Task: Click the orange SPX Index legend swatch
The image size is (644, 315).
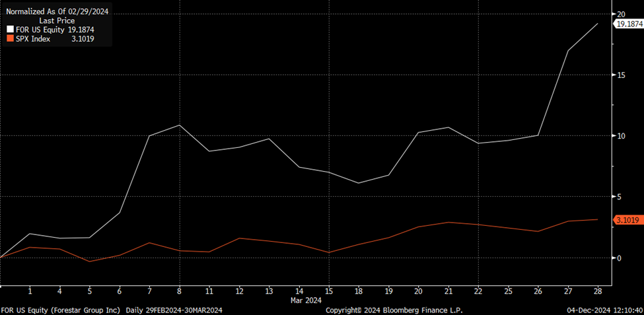Action: click(10, 39)
